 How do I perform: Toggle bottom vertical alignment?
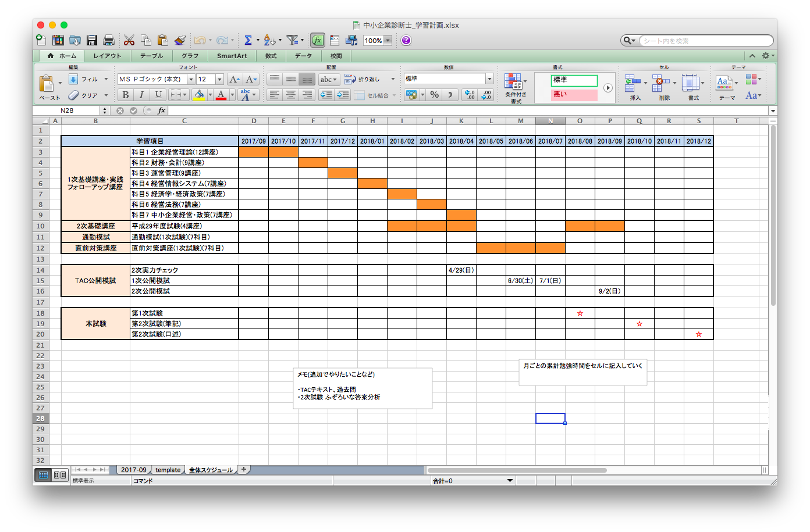pyautogui.click(x=307, y=79)
